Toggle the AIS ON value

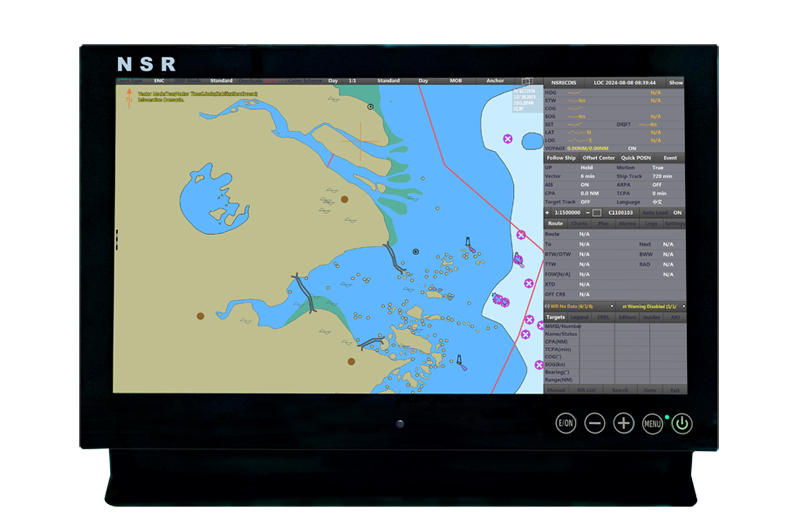pyautogui.click(x=585, y=185)
